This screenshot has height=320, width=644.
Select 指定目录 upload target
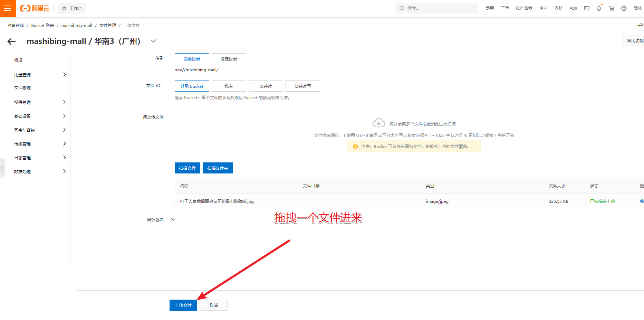[x=229, y=59]
